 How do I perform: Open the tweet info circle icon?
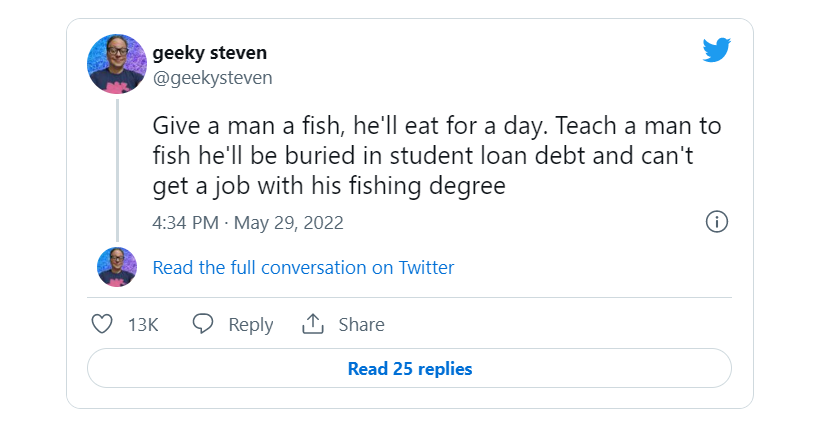click(x=716, y=222)
